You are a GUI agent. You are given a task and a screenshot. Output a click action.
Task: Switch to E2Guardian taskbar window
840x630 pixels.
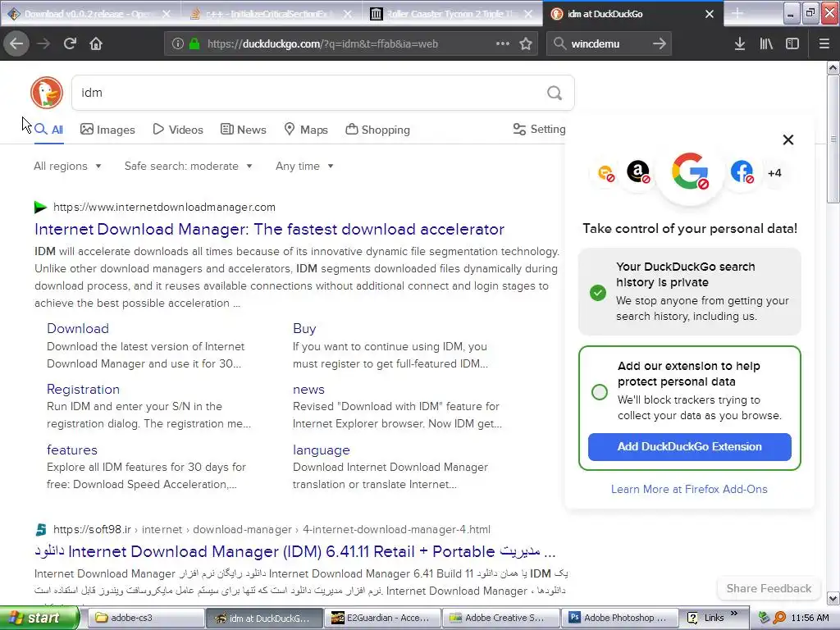coord(382,618)
